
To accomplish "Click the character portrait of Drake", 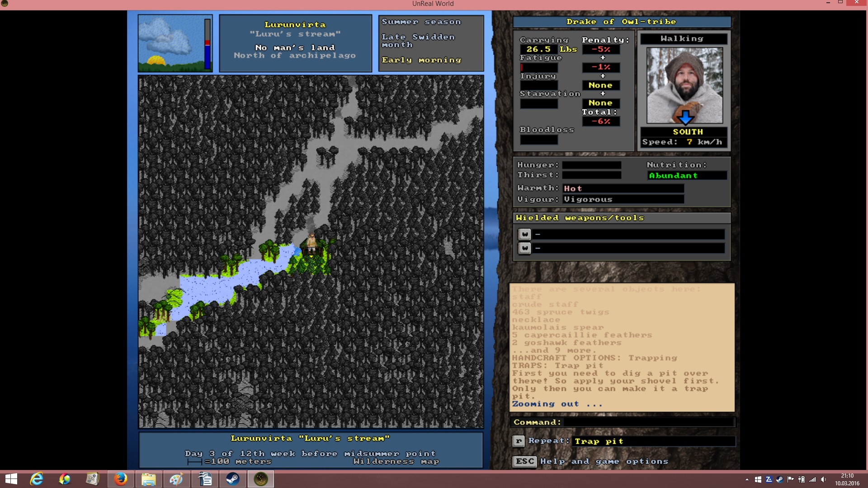I will pos(684,85).
